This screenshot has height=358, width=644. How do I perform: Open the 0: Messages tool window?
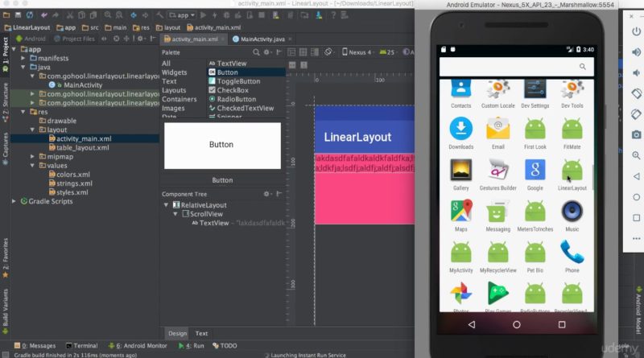point(35,346)
